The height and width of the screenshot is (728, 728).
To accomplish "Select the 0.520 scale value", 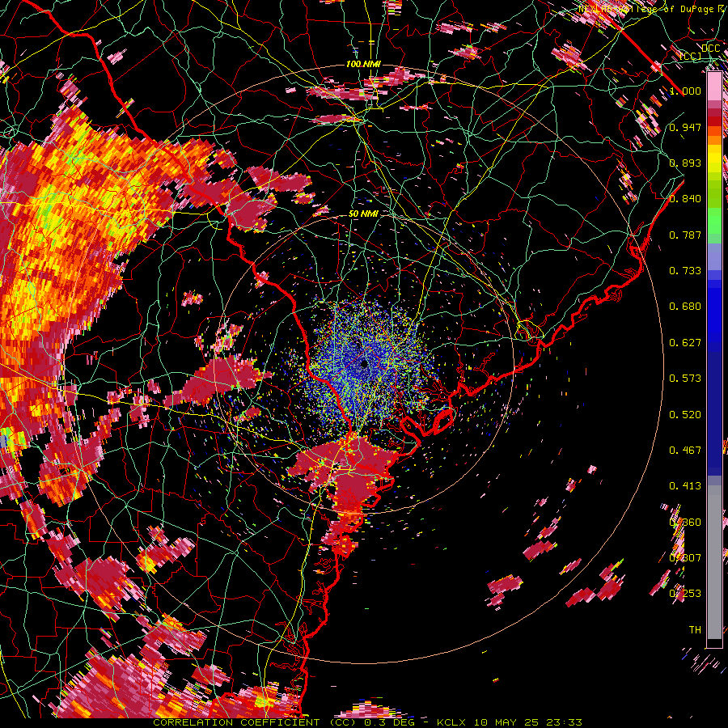I will click(x=685, y=415).
